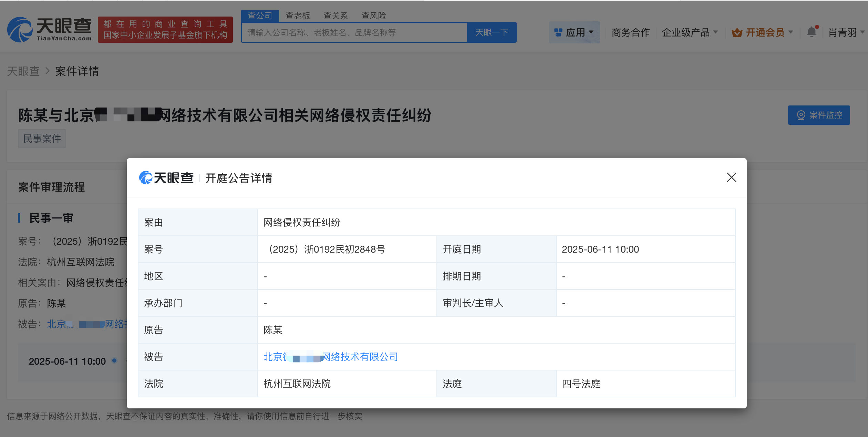Click the 网络侵权责任纠纷 cell in dialog
The image size is (868, 437).
click(496, 222)
